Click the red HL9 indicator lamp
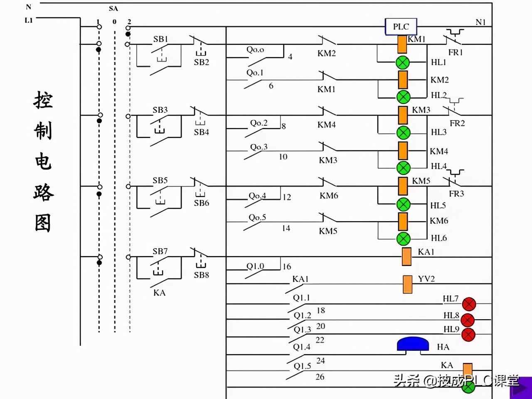532x399 pixels. (x=468, y=334)
